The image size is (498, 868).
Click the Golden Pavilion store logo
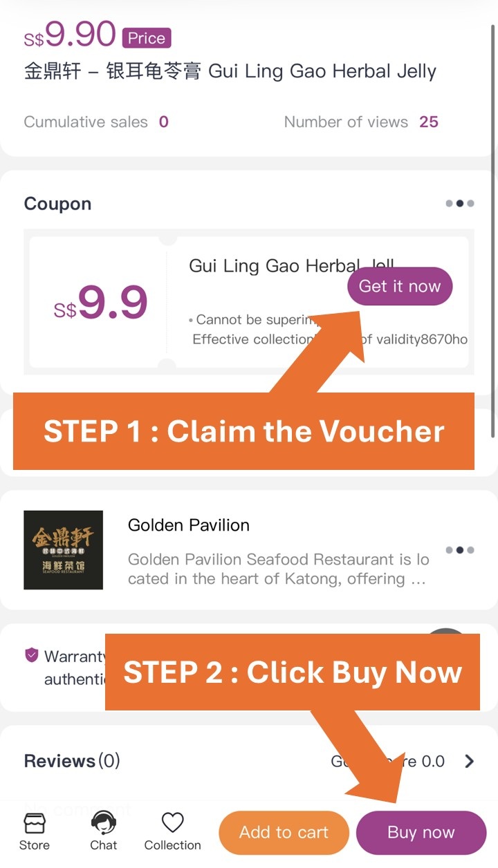[64, 550]
